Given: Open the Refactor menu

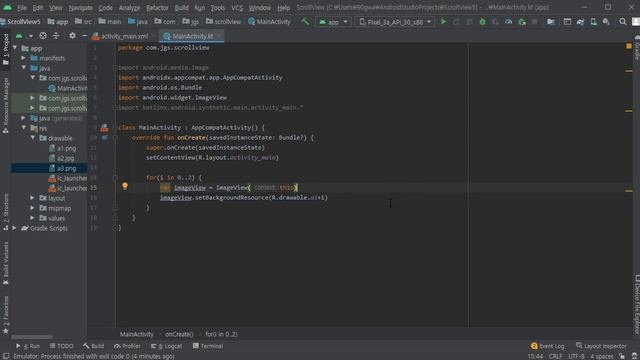Looking at the screenshot, I should click(x=157, y=8).
